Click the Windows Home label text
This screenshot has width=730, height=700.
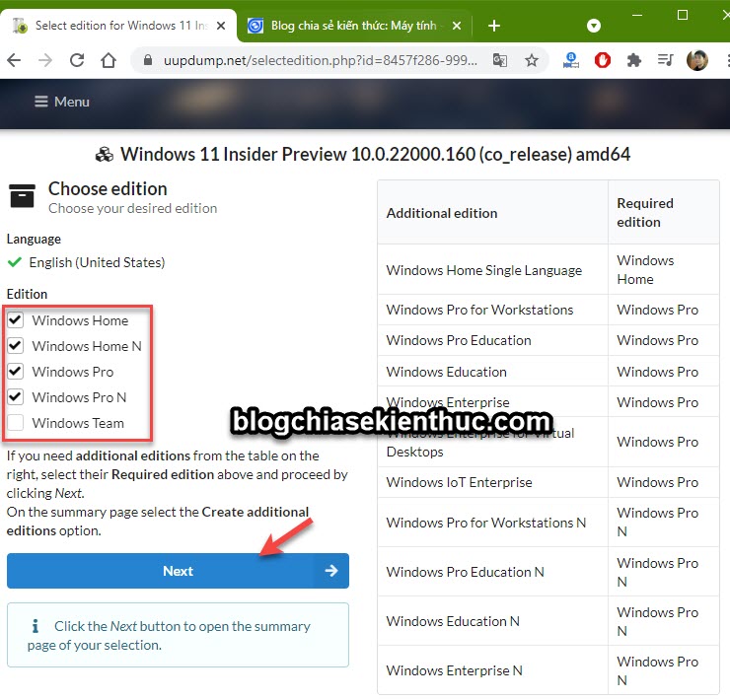coord(80,320)
